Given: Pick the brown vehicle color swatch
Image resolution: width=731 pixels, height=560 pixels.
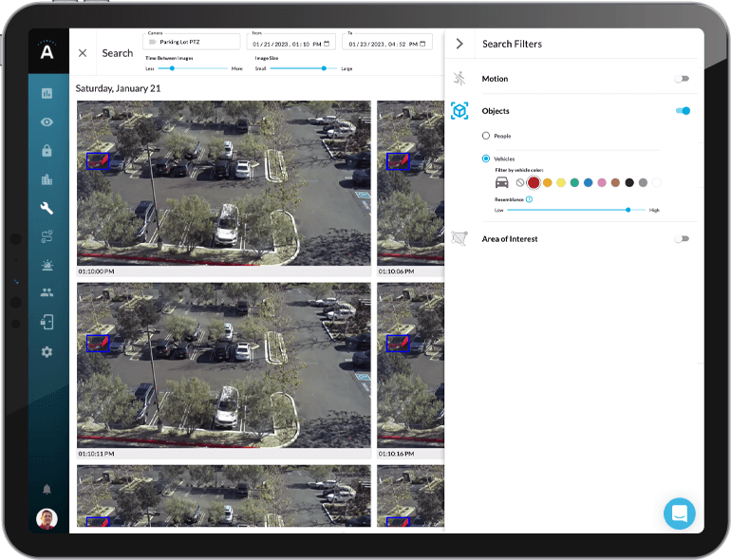Looking at the screenshot, I should (615, 183).
